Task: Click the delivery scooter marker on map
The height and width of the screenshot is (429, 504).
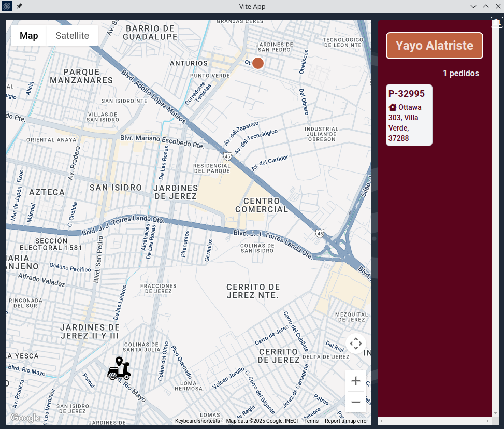Action: [119, 368]
